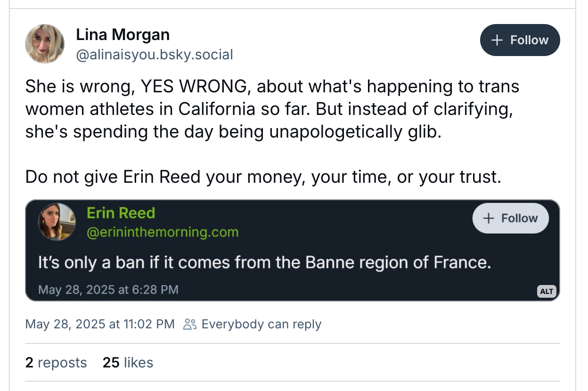This screenshot has width=588, height=391.
Task: Open the post's 11:02 PM timestamp link
Action: pyautogui.click(x=99, y=324)
